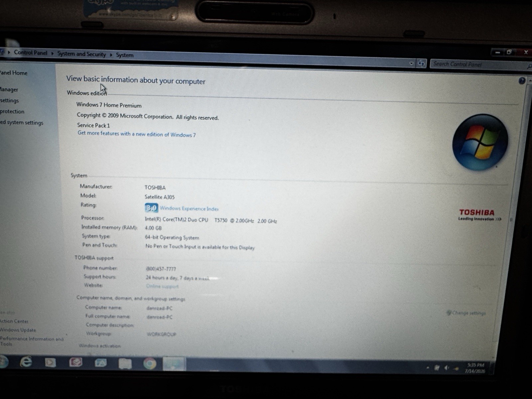
Task: Click Change settings for computer name
Action: pyautogui.click(x=469, y=313)
